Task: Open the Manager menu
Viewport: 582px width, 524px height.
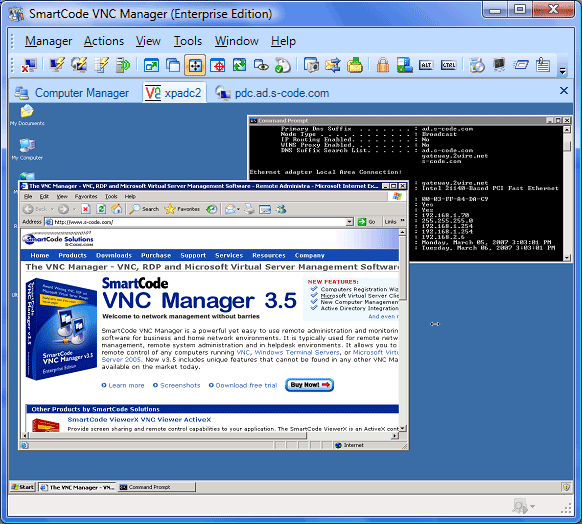Action: click(49, 41)
